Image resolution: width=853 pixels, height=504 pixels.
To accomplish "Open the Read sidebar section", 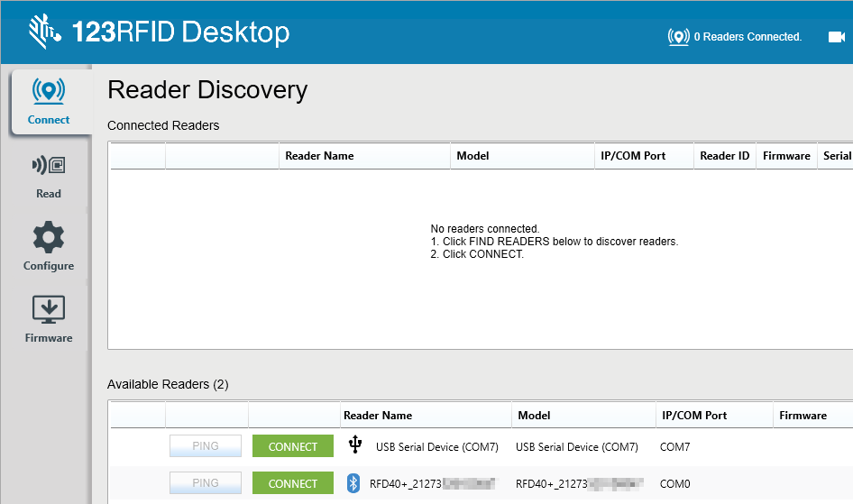I will 49,176.
